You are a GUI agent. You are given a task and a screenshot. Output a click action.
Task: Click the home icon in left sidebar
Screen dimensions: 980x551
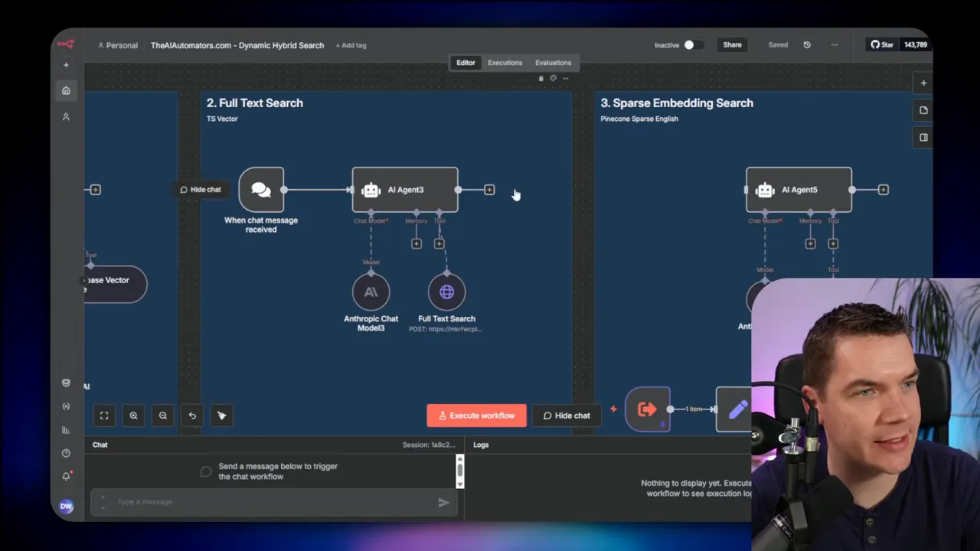point(66,90)
